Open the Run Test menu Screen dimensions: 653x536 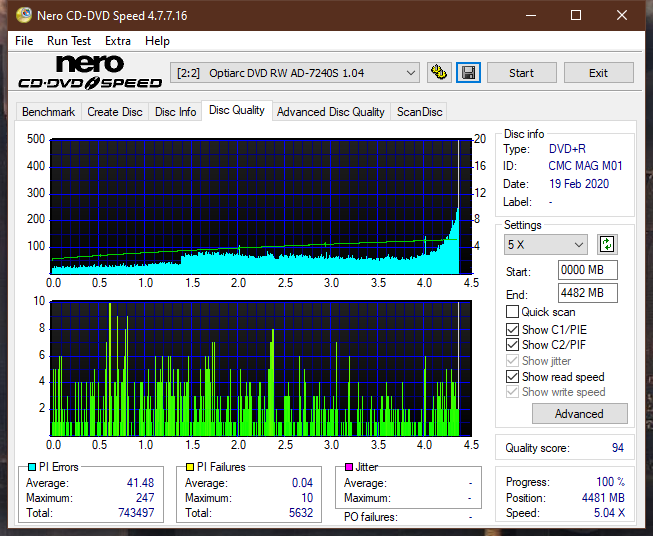pos(69,41)
